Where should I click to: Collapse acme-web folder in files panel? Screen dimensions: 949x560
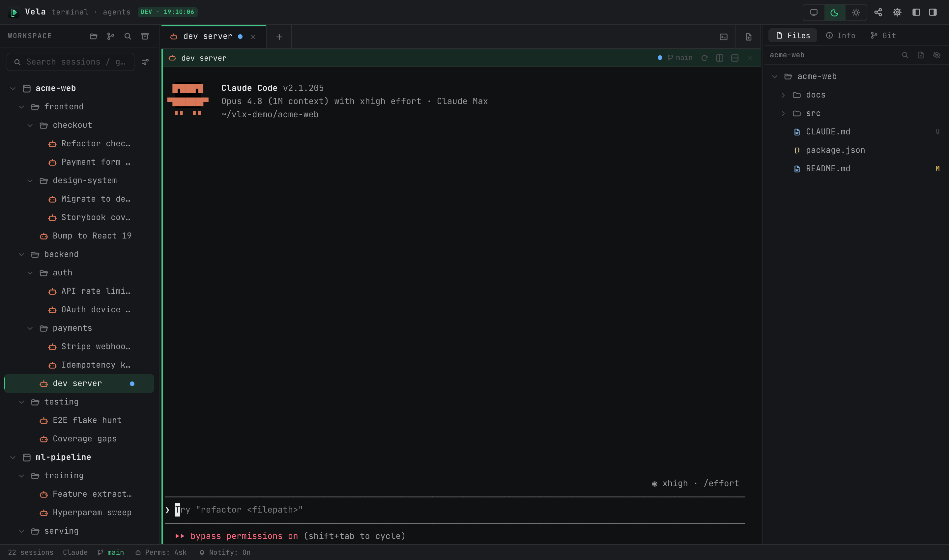point(775,77)
